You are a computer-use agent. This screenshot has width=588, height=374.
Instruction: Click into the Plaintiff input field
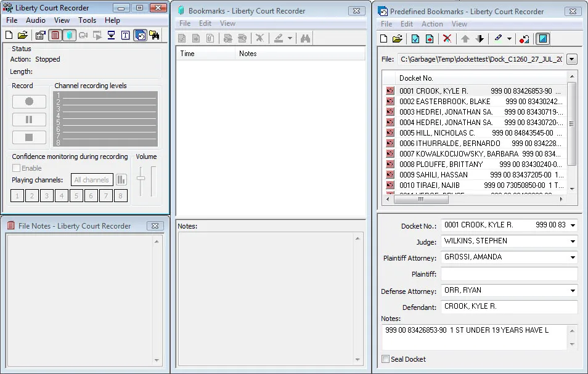[509, 274]
